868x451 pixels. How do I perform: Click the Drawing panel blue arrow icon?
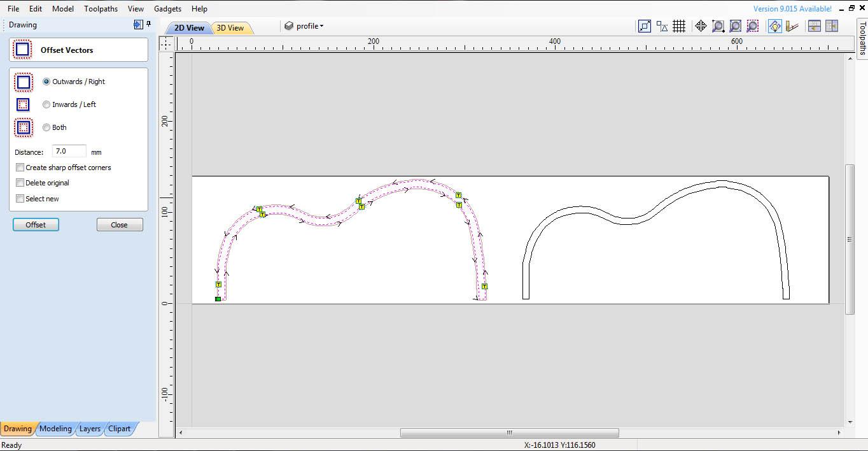138,24
